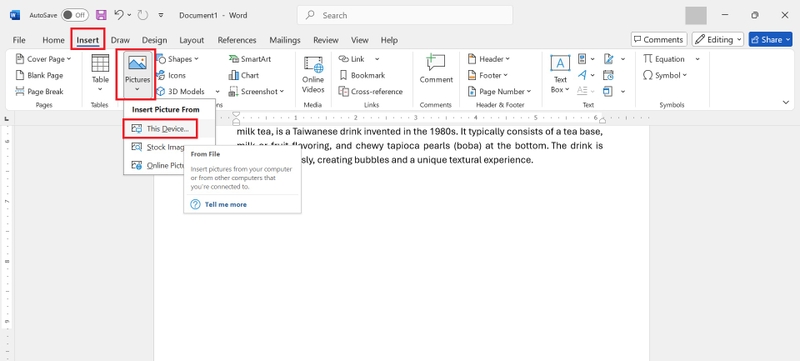Click the Save icon in title bar
800x361 pixels.
click(x=101, y=15)
